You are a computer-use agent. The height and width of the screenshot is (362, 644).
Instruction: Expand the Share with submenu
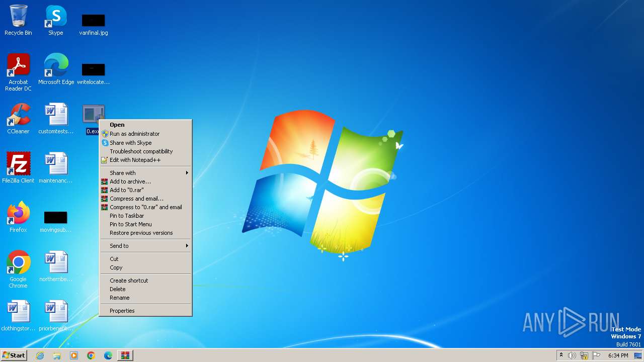[146, 173]
